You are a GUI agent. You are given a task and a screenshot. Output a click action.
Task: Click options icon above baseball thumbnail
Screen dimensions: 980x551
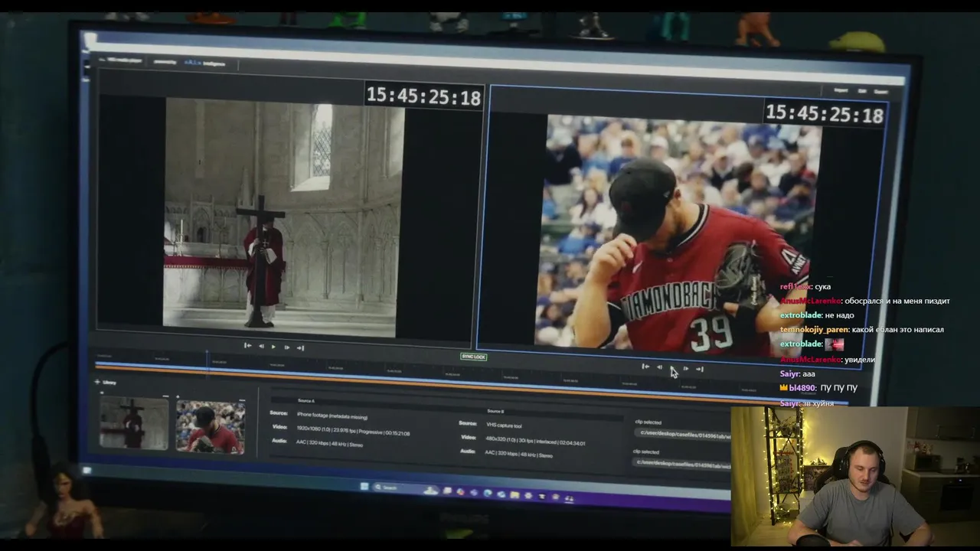(x=242, y=400)
